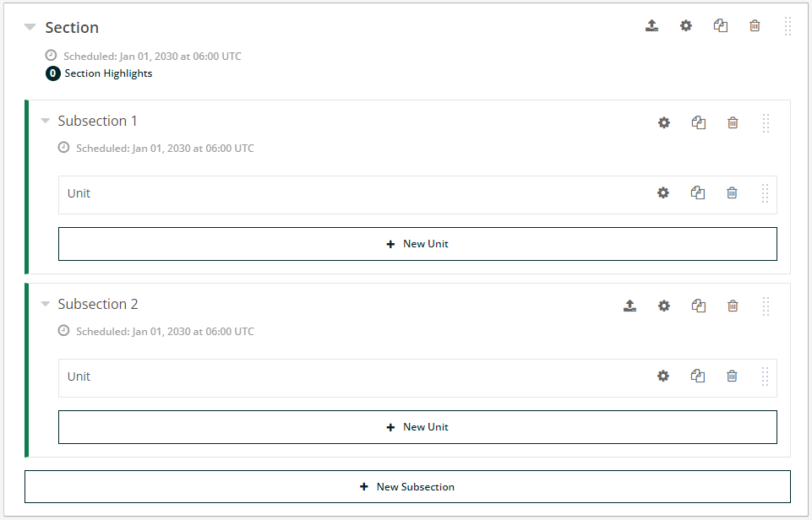Collapse Subsection 2 triangle
Viewport: 812px width, 520px height.
46,304
